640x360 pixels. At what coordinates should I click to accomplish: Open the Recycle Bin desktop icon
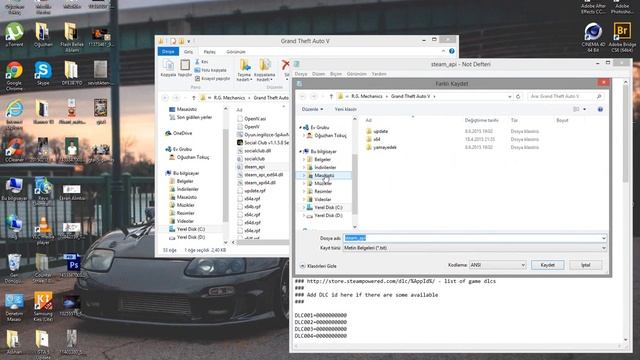point(14,267)
